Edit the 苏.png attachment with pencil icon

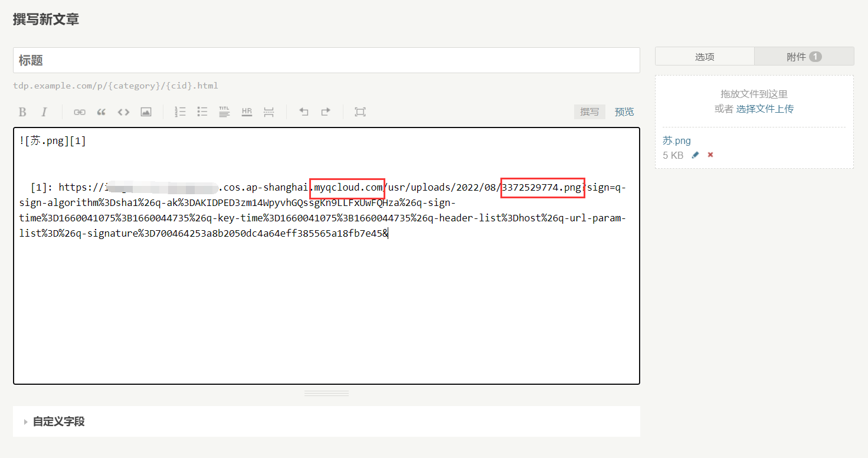tap(695, 155)
